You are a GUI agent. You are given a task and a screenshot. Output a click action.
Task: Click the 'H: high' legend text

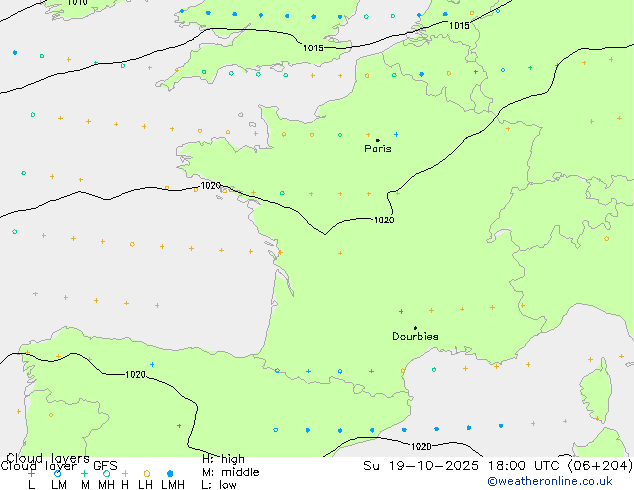pyautogui.click(x=223, y=459)
